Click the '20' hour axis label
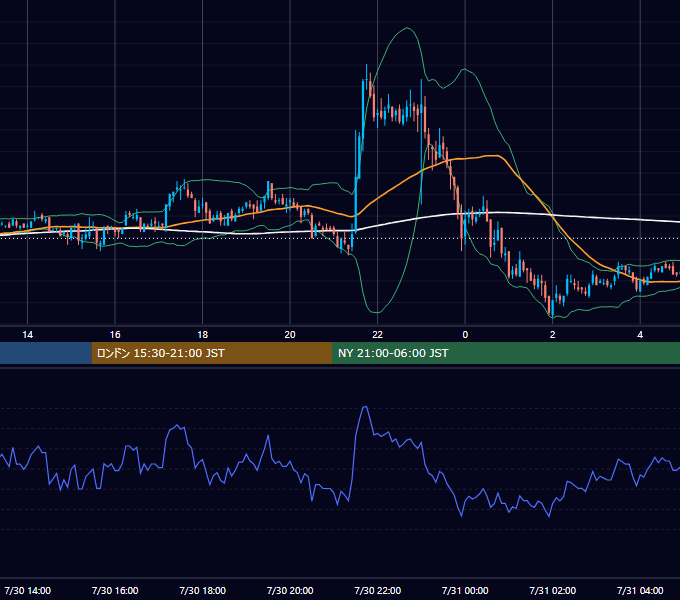The height and width of the screenshot is (600, 680). pos(290,335)
